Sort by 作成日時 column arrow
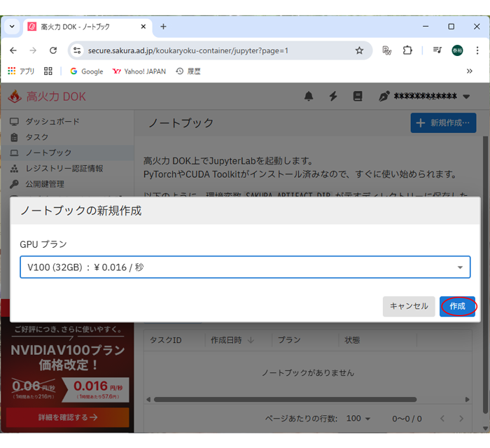Image resolution: width=490 pixels, height=448 pixels. [251, 340]
